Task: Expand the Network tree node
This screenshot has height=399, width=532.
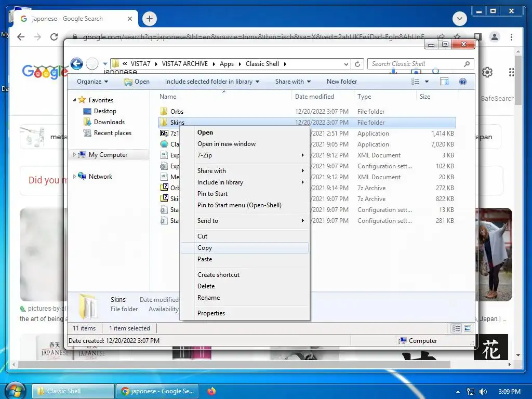Action: pos(74,177)
